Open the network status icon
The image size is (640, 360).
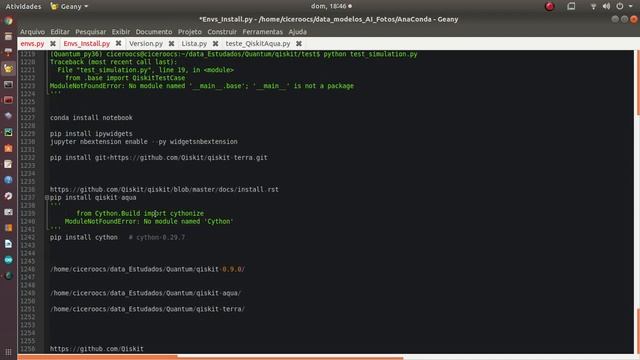pos(593,6)
